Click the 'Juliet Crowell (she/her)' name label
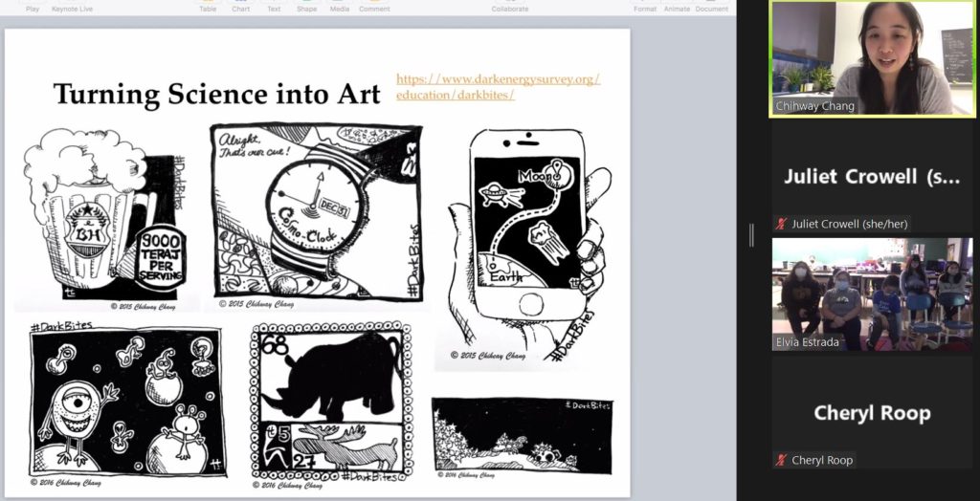Image resolution: width=980 pixels, height=501 pixels. [850, 224]
